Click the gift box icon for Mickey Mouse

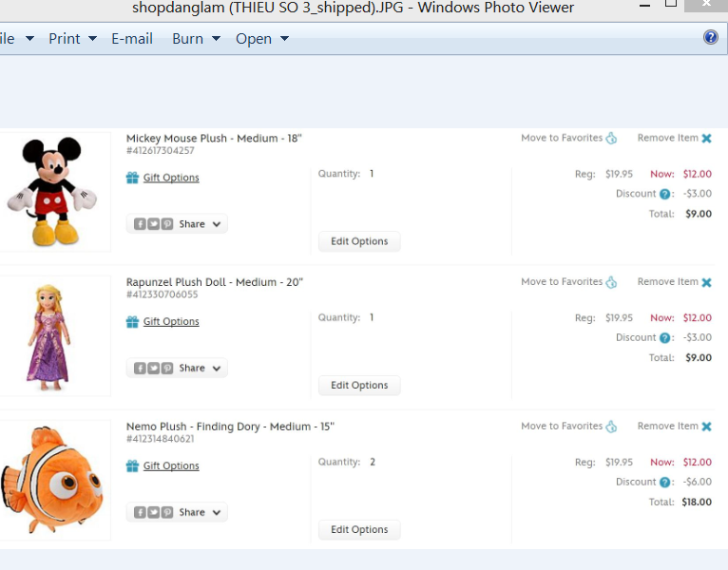pos(132,178)
